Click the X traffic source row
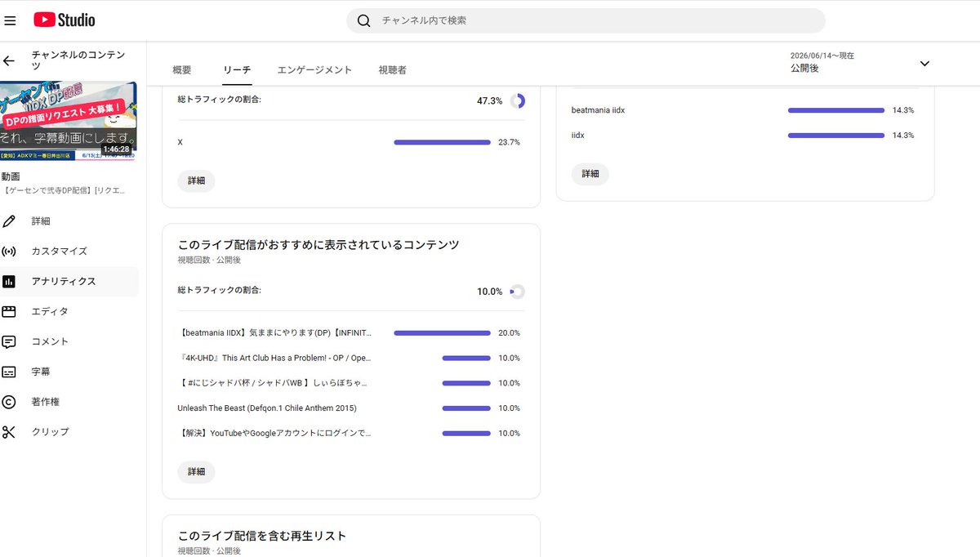 [351, 142]
